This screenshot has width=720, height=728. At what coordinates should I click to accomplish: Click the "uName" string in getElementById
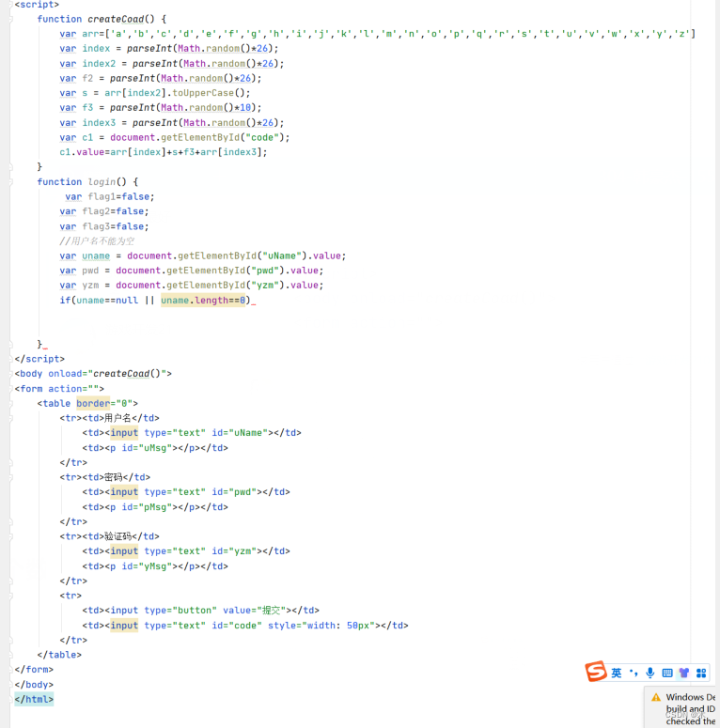[x=281, y=256]
